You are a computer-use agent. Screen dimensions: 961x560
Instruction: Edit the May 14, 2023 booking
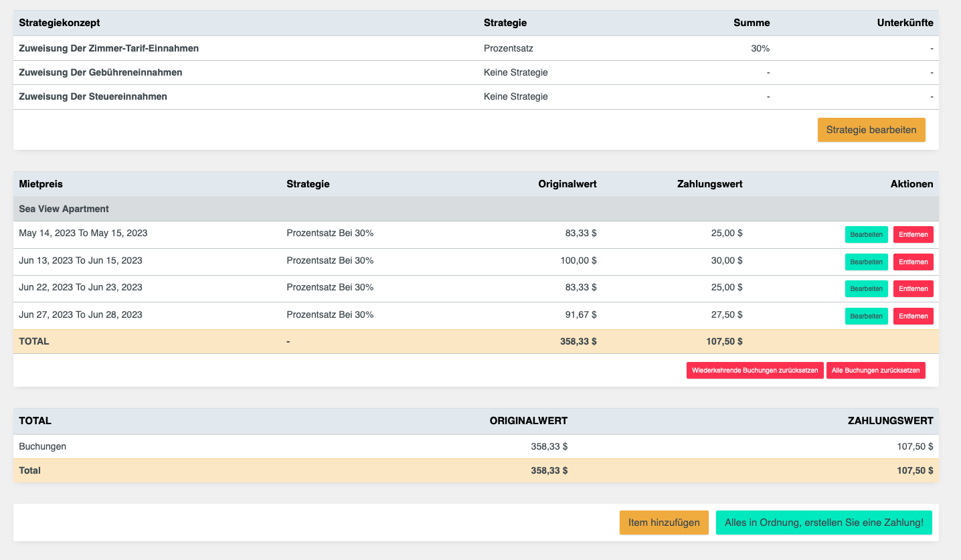coord(866,235)
